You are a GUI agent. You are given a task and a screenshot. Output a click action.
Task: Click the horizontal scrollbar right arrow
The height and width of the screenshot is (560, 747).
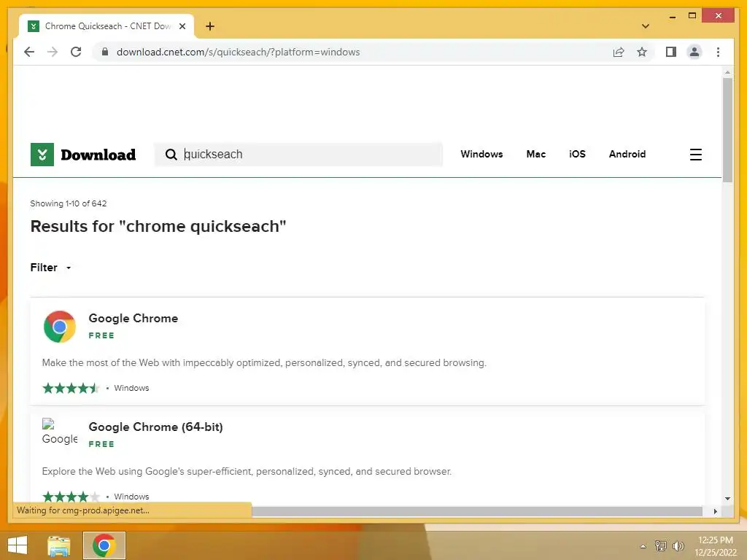point(715,511)
